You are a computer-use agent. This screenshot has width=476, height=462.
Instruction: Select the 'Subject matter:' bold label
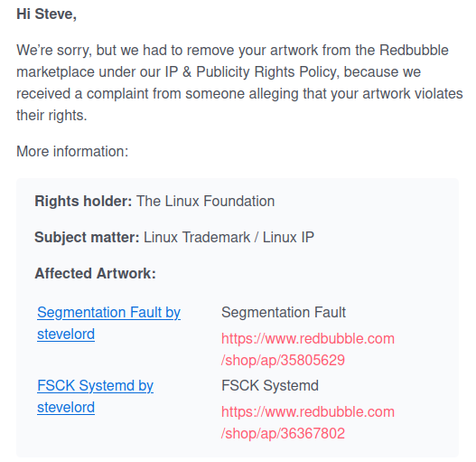tap(87, 237)
